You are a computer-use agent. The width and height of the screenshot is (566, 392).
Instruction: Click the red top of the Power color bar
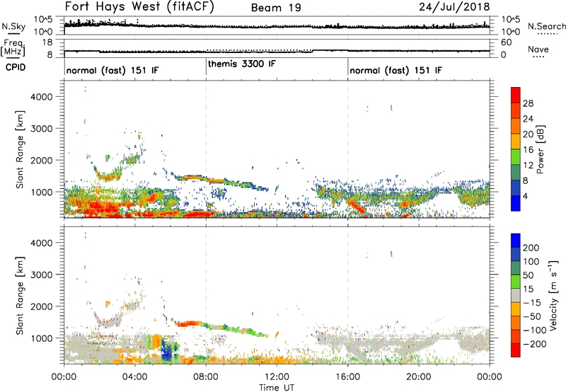(x=516, y=95)
